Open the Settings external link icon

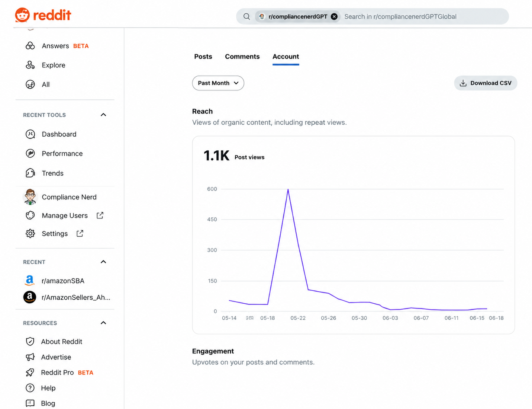pos(80,233)
